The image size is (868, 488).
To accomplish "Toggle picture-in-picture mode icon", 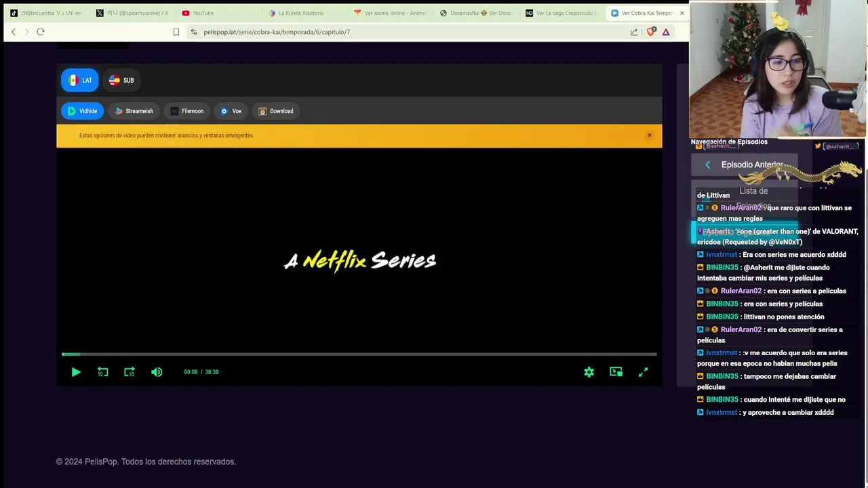I will coord(616,372).
